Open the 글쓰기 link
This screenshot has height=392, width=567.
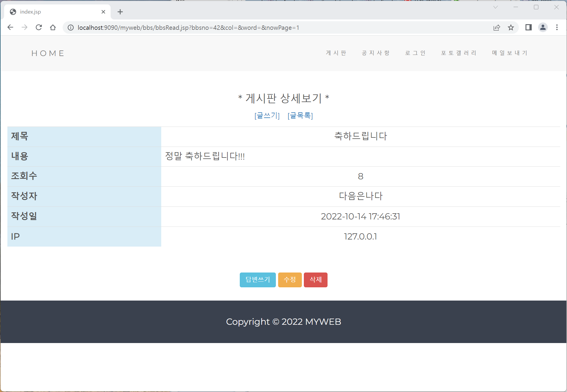pyautogui.click(x=267, y=116)
